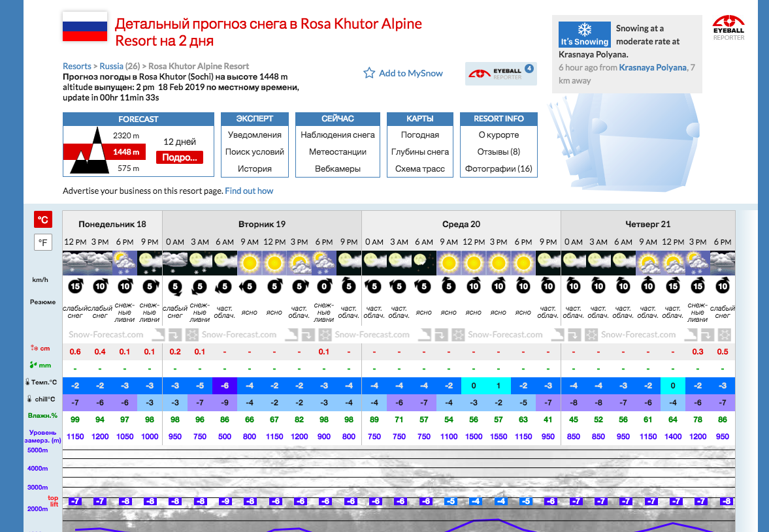769x532 pixels.
Task: Open the ЭКСПЕРТ menu header
Action: (x=255, y=119)
